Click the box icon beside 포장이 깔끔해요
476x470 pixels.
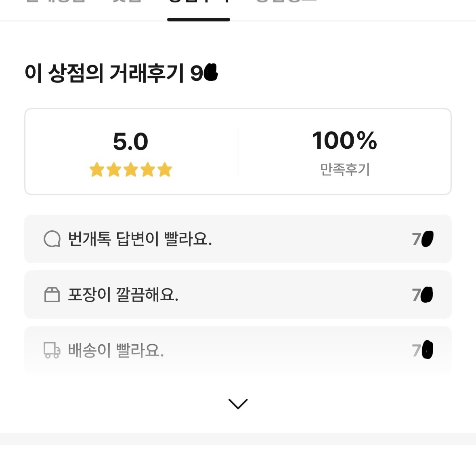52,295
